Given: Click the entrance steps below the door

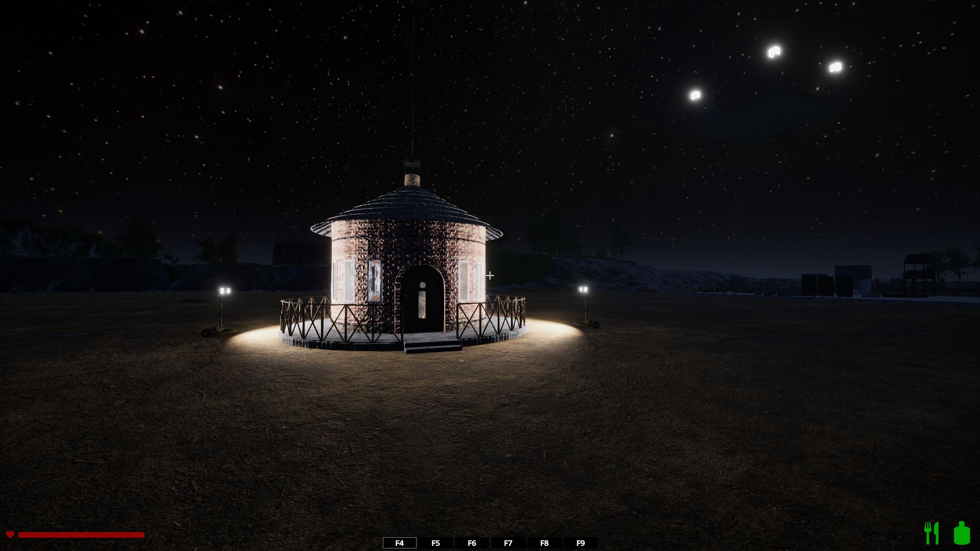Looking at the screenshot, I should (432, 347).
